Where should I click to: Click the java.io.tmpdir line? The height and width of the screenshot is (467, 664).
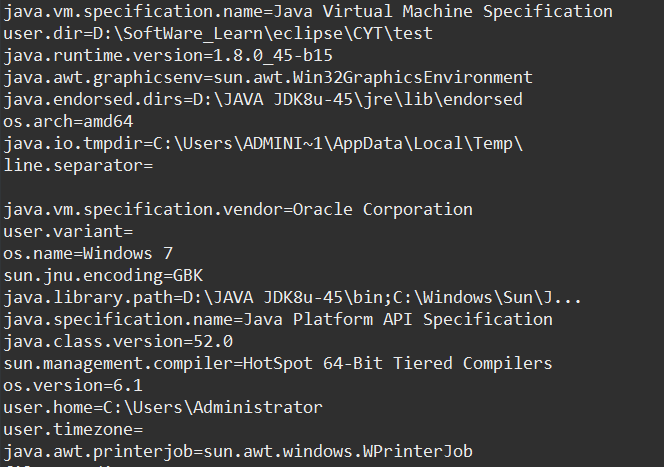[x=263, y=144]
